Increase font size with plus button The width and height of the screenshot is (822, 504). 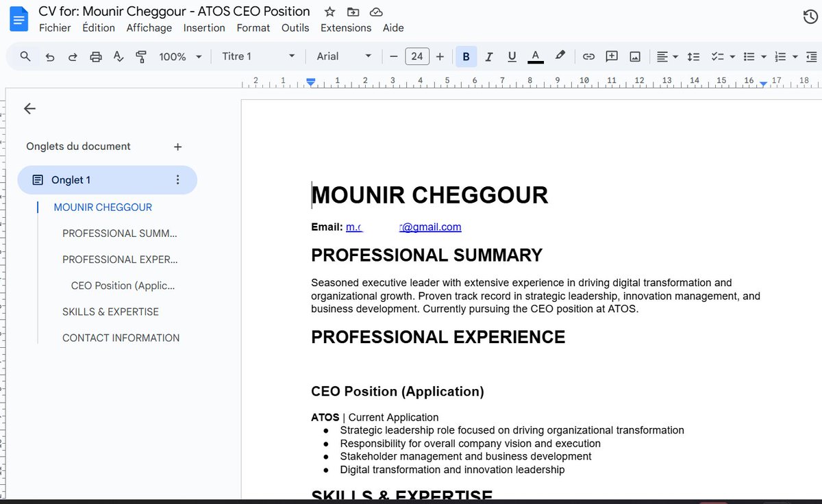440,57
